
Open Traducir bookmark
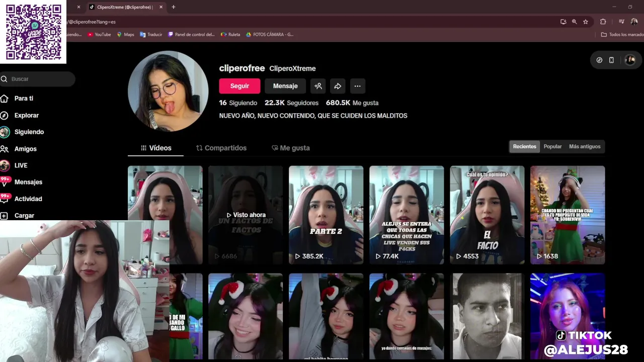coord(151,35)
